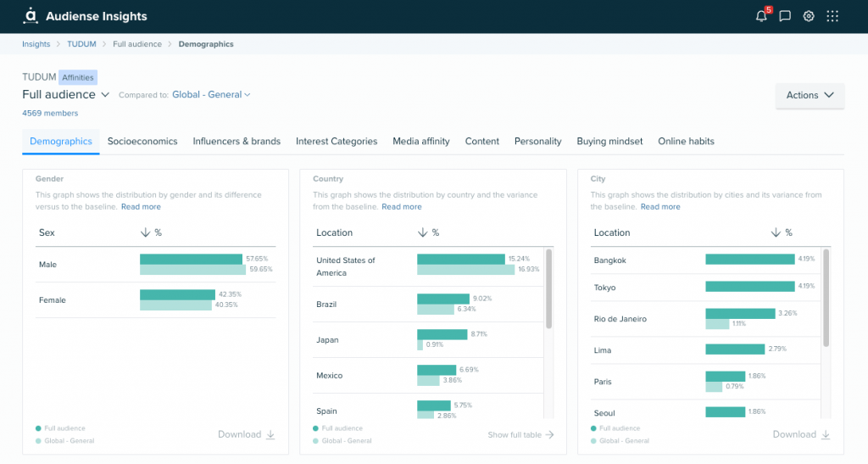Select the Japan country row
The width and height of the screenshot is (868, 464).
click(x=428, y=339)
